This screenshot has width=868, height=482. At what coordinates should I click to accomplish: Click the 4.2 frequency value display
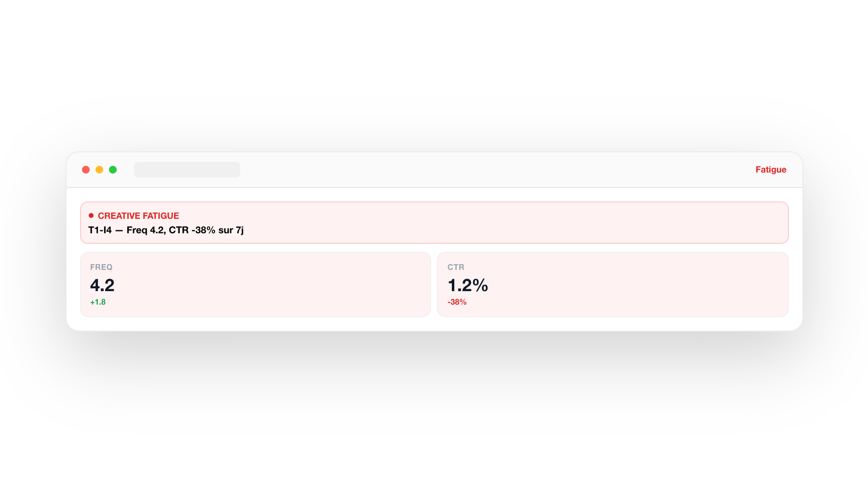tap(102, 285)
